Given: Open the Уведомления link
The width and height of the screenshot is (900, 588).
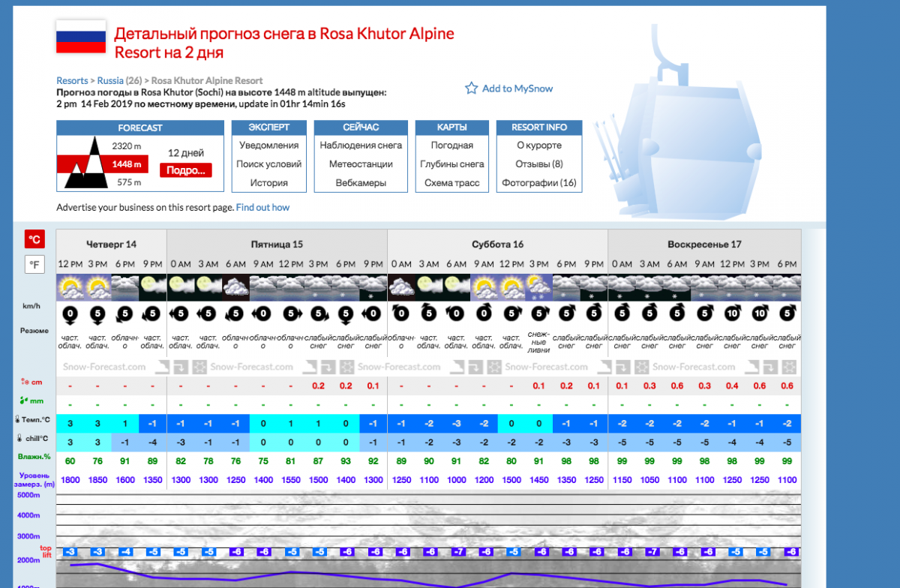Looking at the screenshot, I should 269,145.
